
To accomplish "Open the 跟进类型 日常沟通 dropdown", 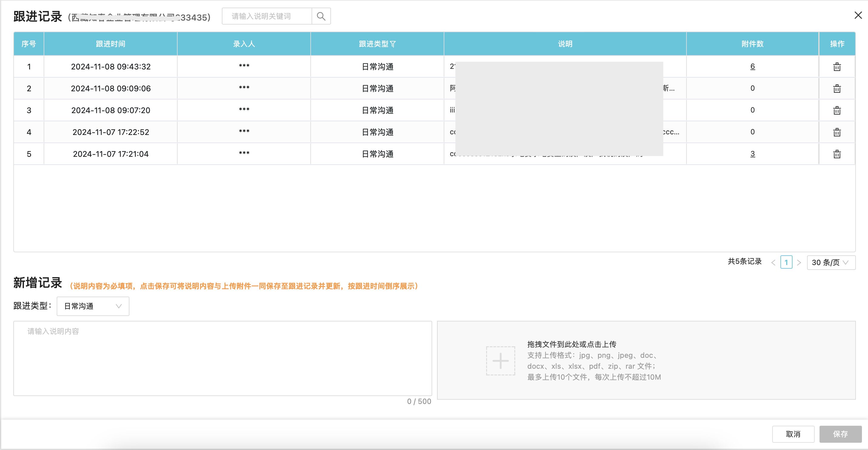I will tap(93, 306).
